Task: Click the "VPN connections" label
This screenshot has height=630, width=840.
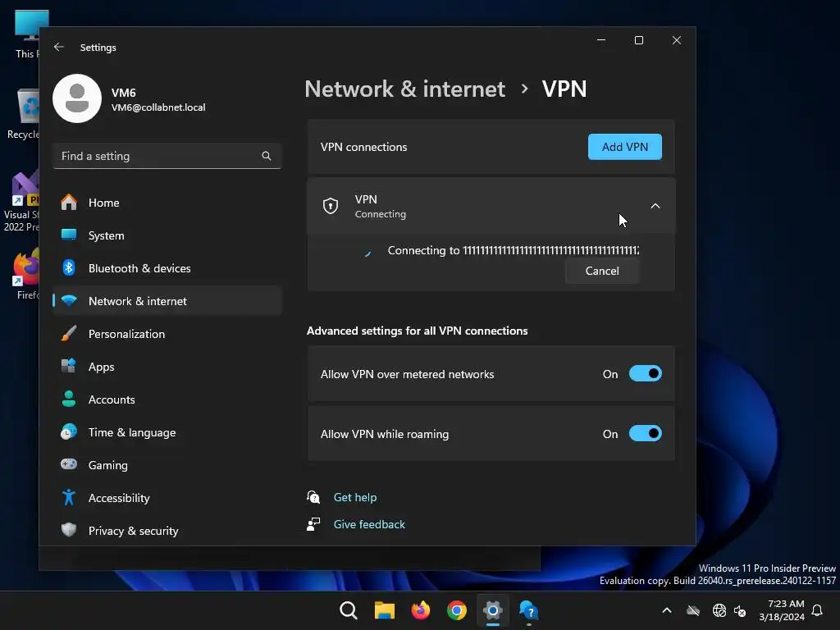Action: (x=363, y=147)
